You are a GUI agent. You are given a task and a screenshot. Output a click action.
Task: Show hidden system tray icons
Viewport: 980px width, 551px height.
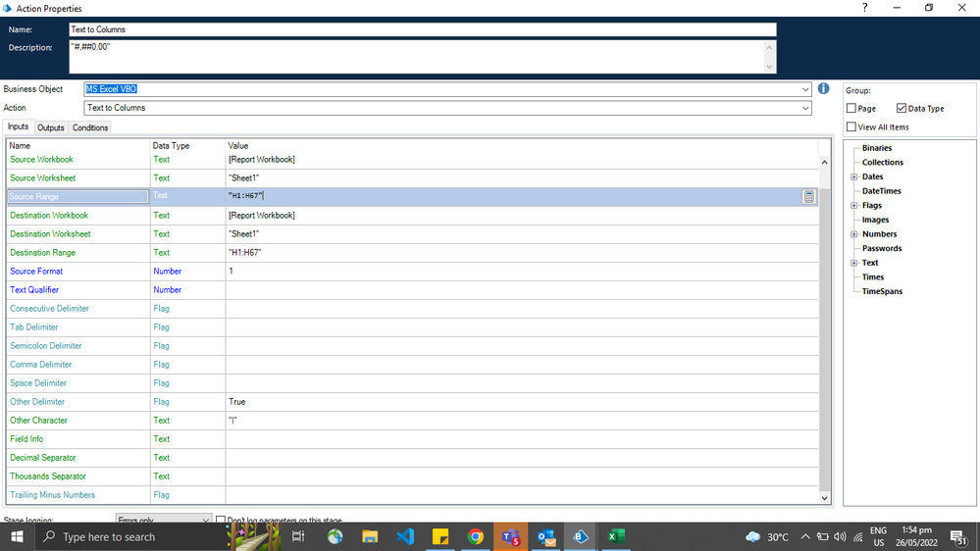[x=805, y=537]
